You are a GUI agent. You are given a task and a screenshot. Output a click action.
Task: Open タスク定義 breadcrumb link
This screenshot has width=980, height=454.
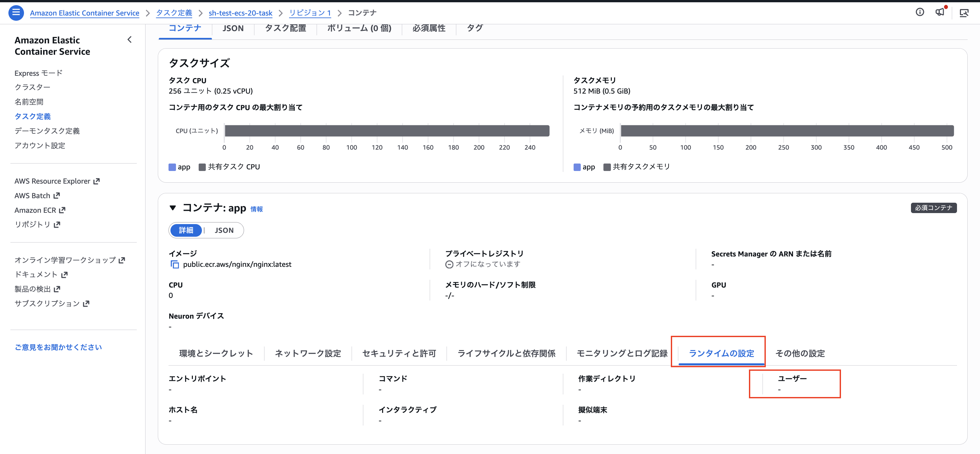point(174,13)
